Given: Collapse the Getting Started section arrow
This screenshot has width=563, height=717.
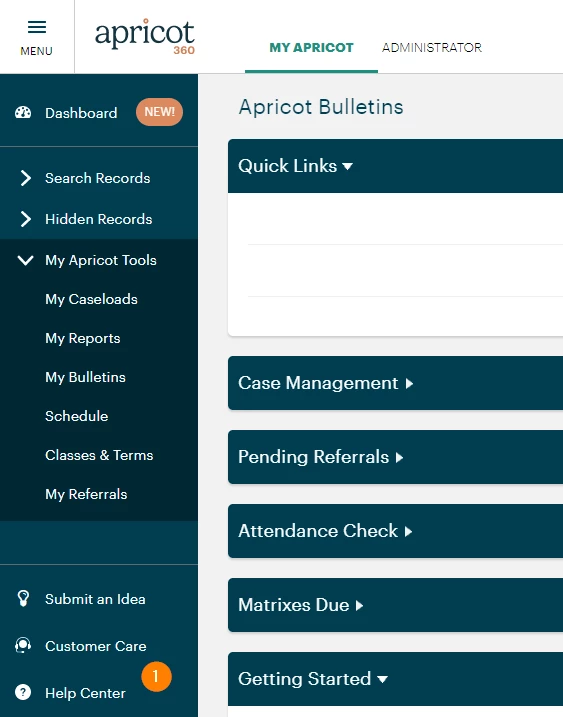Looking at the screenshot, I should point(382,680).
